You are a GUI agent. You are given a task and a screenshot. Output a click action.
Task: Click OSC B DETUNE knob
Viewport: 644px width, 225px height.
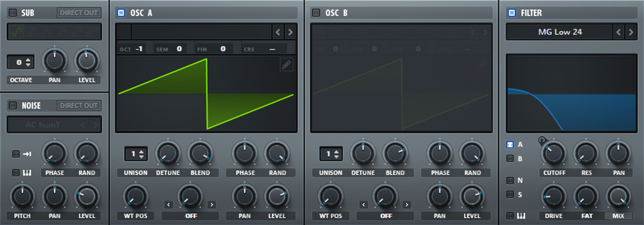click(x=363, y=153)
